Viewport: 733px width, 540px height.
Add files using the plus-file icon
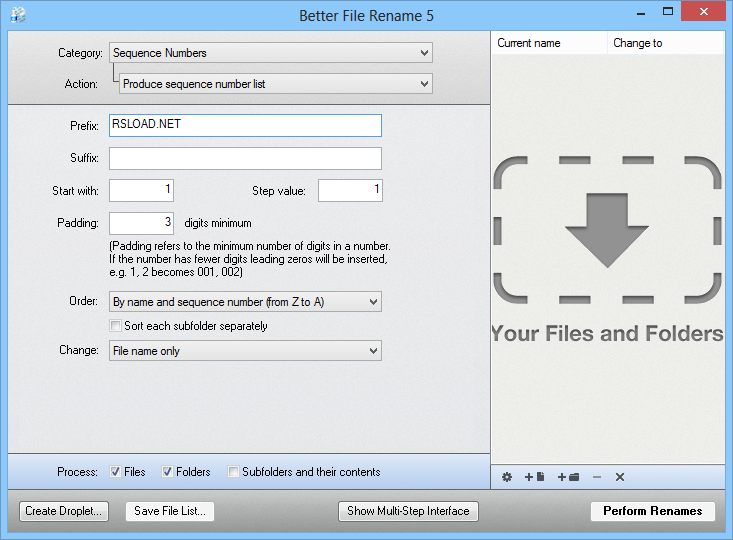coord(534,477)
